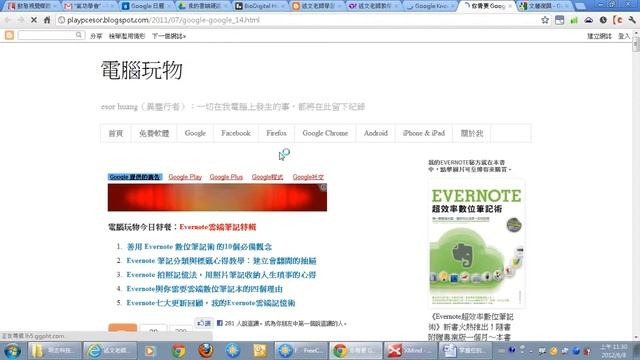The height and width of the screenshot is (360, 640).
Task: Open Evernote七大更新回顧 article link
Action: (211, 303)
